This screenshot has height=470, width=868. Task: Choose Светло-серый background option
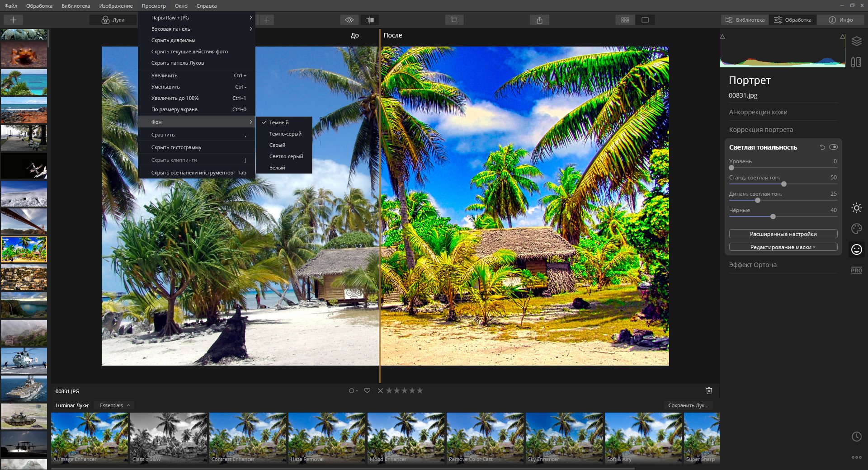pos(286,156)
